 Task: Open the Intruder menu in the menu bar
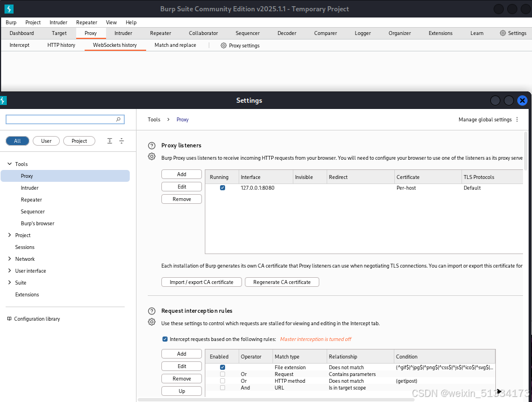(58, 23)
